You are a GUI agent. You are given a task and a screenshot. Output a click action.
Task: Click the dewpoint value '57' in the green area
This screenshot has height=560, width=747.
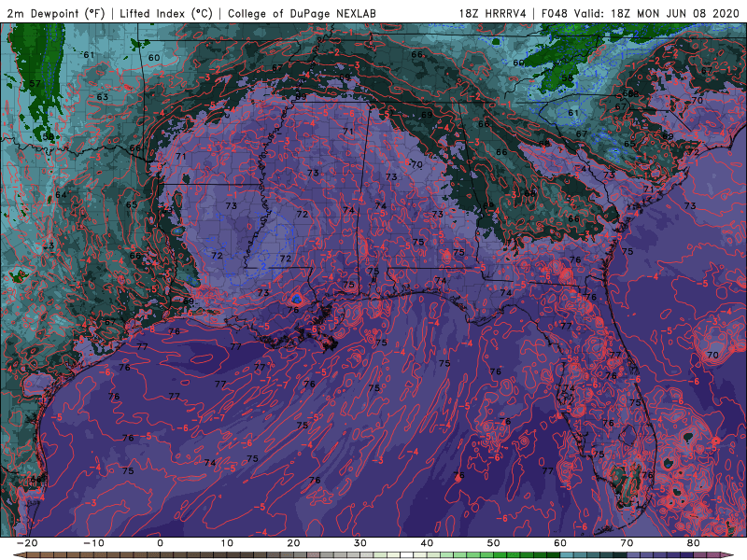click(35, 84)
